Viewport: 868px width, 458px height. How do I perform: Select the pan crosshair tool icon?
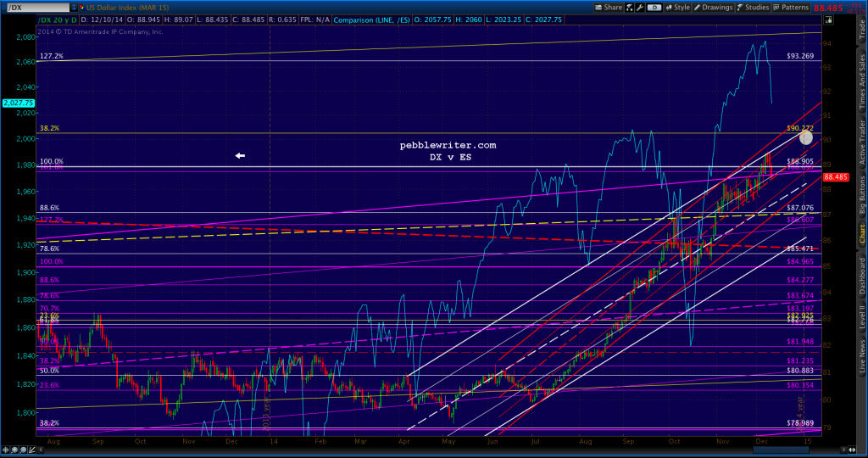pos(6,450)
